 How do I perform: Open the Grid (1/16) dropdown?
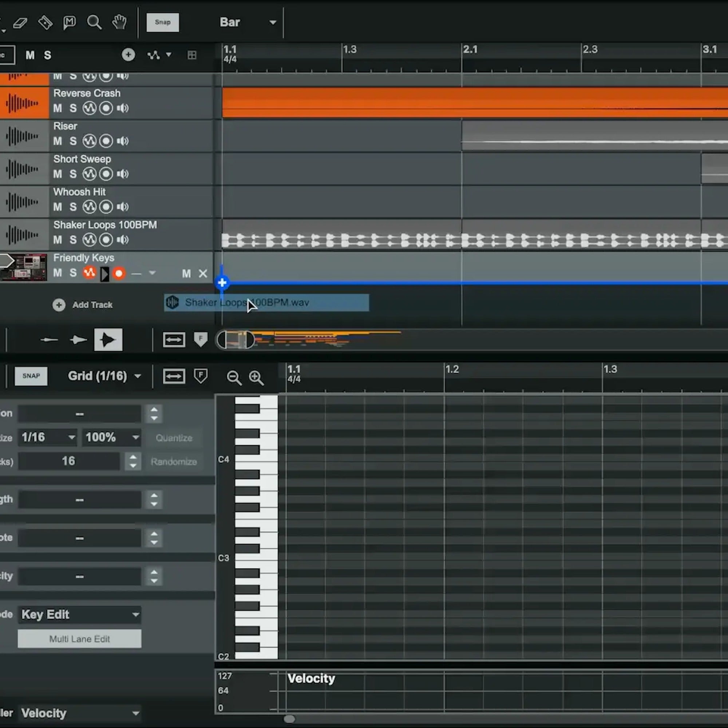coord(104,376)
